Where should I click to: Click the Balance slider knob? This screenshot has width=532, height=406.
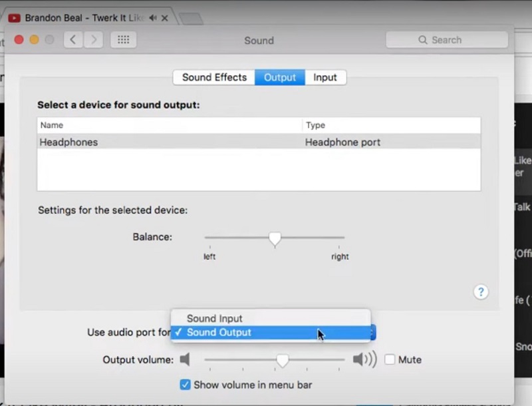[x=274, y=238]
